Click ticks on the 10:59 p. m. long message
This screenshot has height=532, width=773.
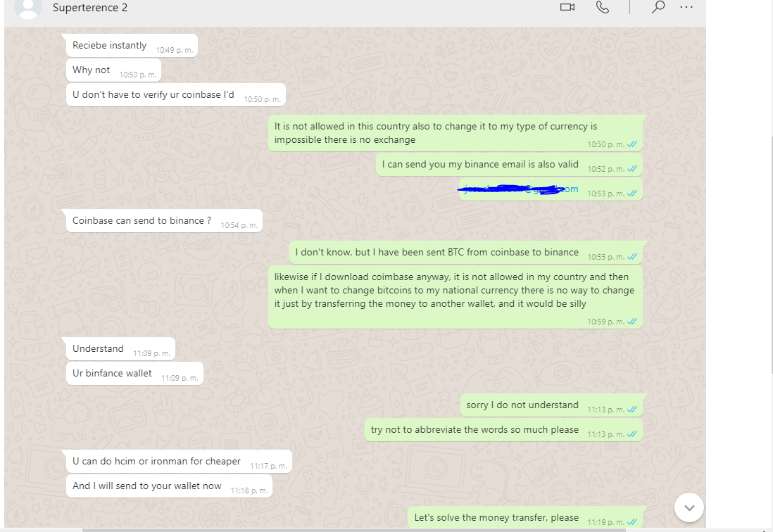click(x=632, y=322)
